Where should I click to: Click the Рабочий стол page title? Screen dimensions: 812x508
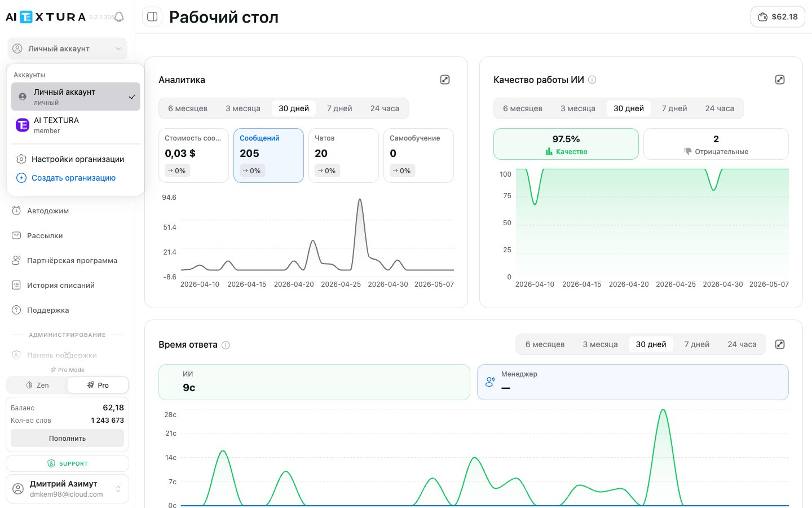coord(224,17)
